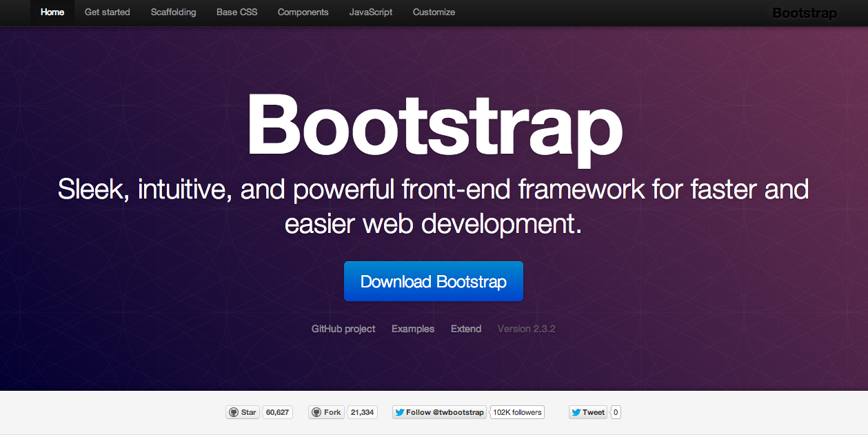Click the 21,334 fork count
The height and width of the screenshot is (437, 868).
tap(362, 412)
